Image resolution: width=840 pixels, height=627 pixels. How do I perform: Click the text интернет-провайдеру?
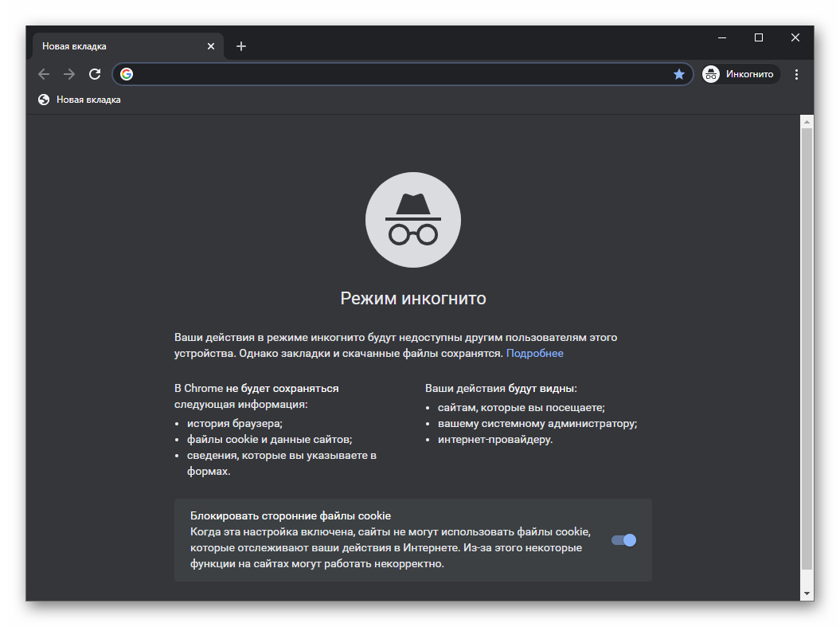[x=495, y=440]
